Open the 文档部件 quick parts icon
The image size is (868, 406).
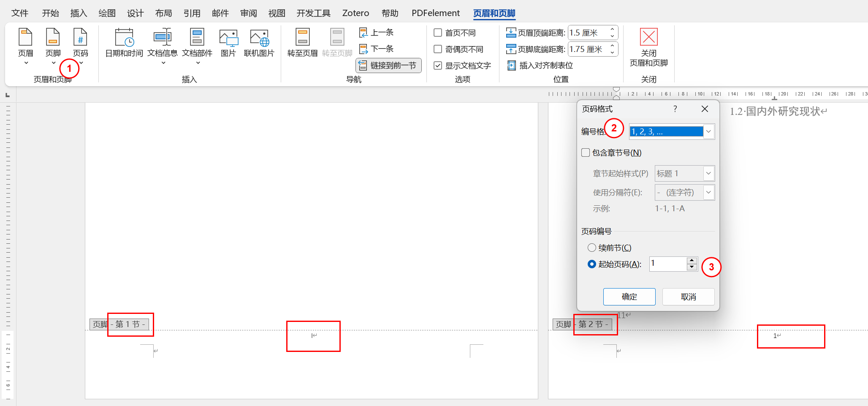(x=197, y=37)
